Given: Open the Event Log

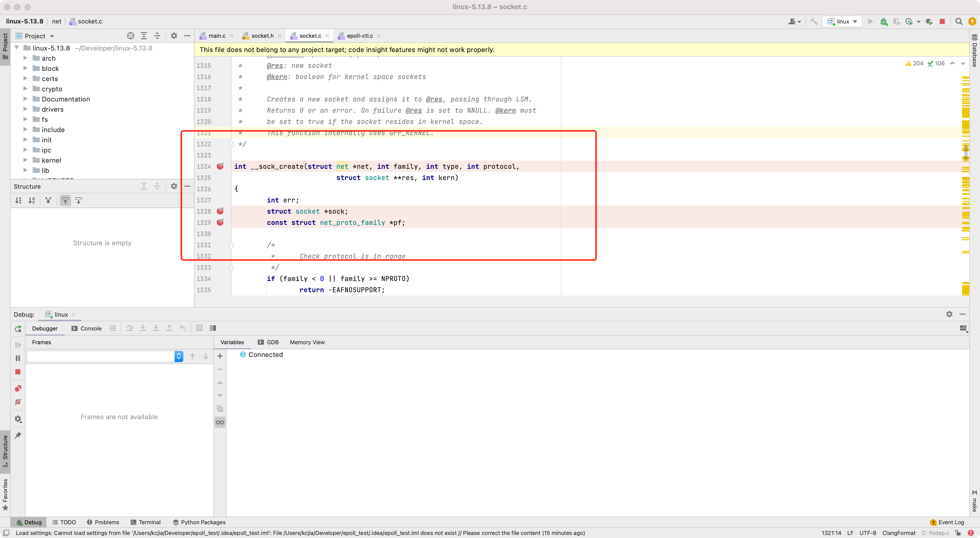Looking at the screenshot, I should 947,522.
